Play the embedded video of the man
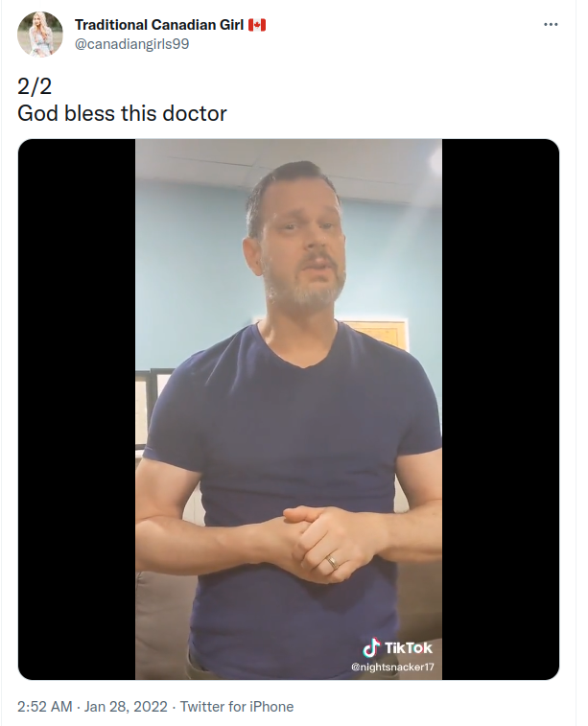 289,410
